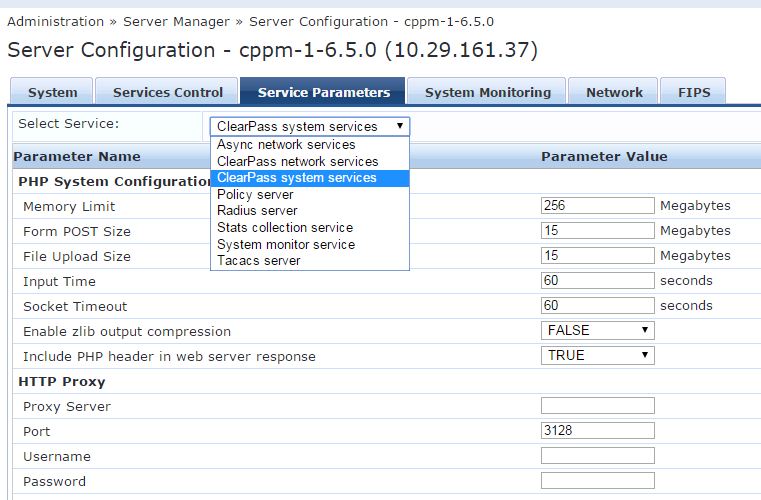Image resolution: width=761 pixels, height=500 pixels.
Task: Choose ClearPass network services option
Action: tap(297, 161)
